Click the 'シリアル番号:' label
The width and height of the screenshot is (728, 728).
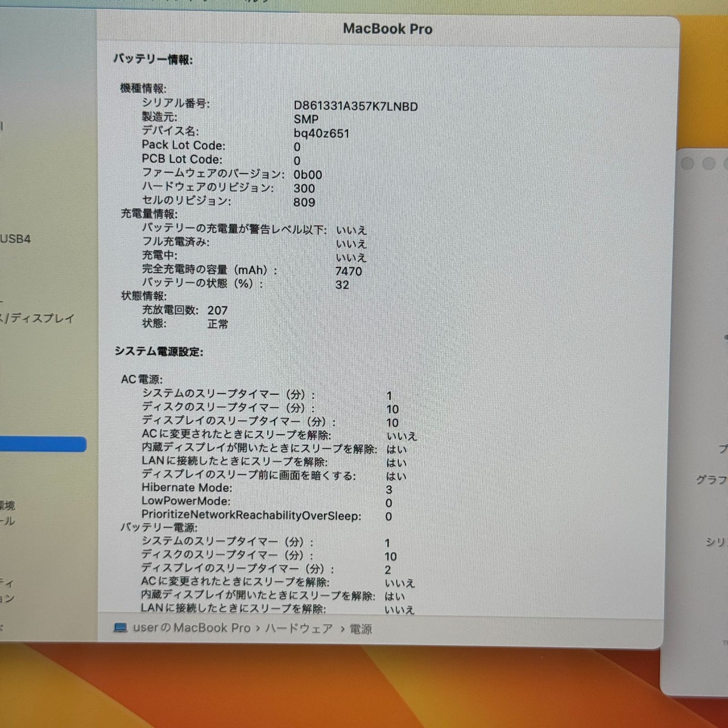click(x=176, y=103)
